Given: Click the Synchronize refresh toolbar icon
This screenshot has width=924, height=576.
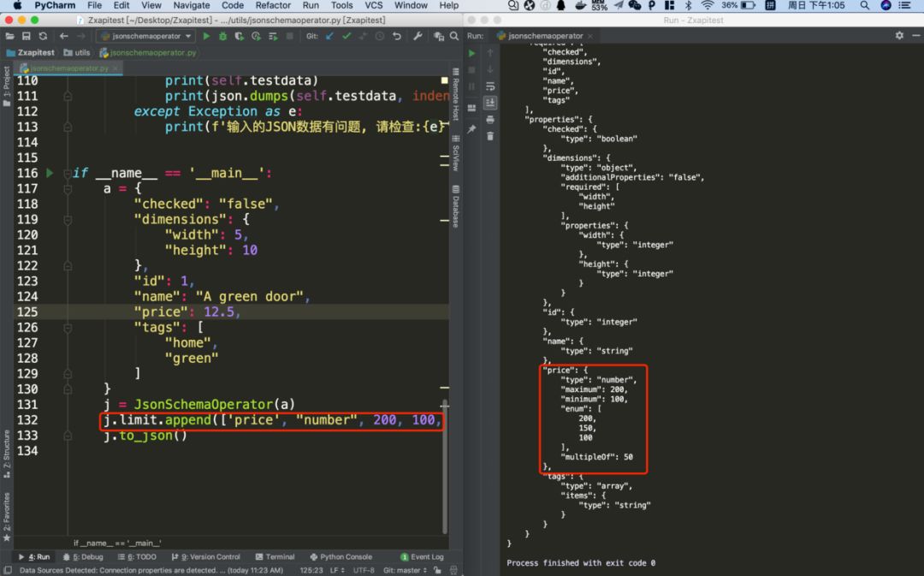Looking at the screenshot, I should coord(43,36).
